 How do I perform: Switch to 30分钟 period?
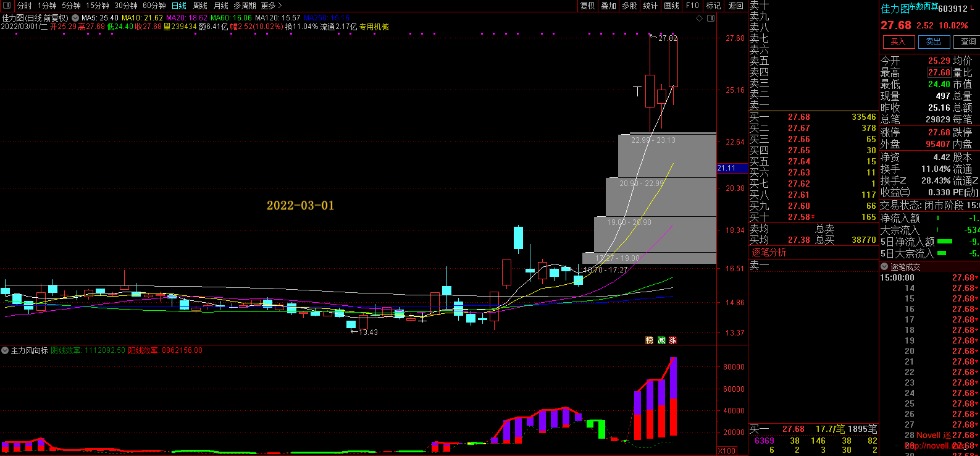(x=126, y=6)
